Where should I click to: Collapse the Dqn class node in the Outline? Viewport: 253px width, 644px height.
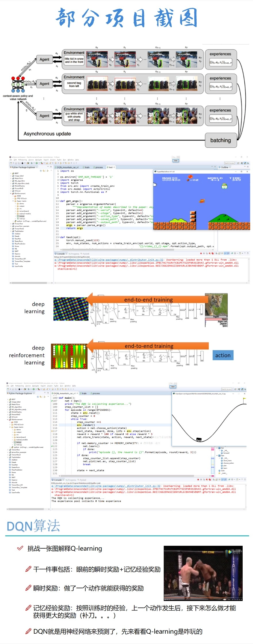click(217, 455)
